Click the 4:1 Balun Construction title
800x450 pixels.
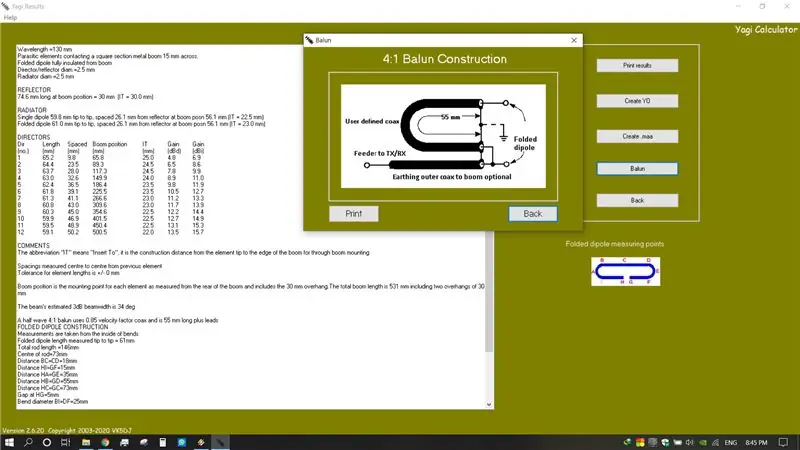coord(445,59)
